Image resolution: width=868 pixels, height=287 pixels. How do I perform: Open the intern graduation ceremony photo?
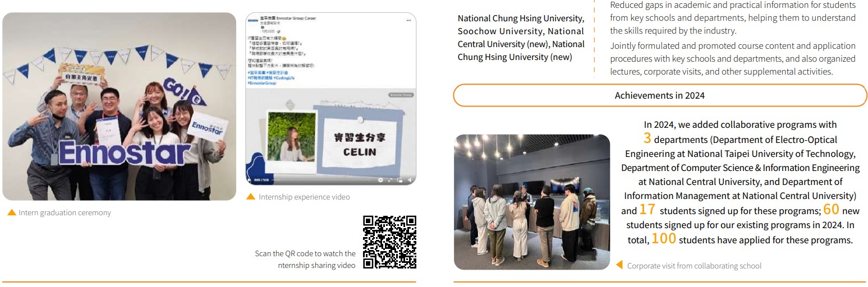pyautogui.click(x=119, y=107)
